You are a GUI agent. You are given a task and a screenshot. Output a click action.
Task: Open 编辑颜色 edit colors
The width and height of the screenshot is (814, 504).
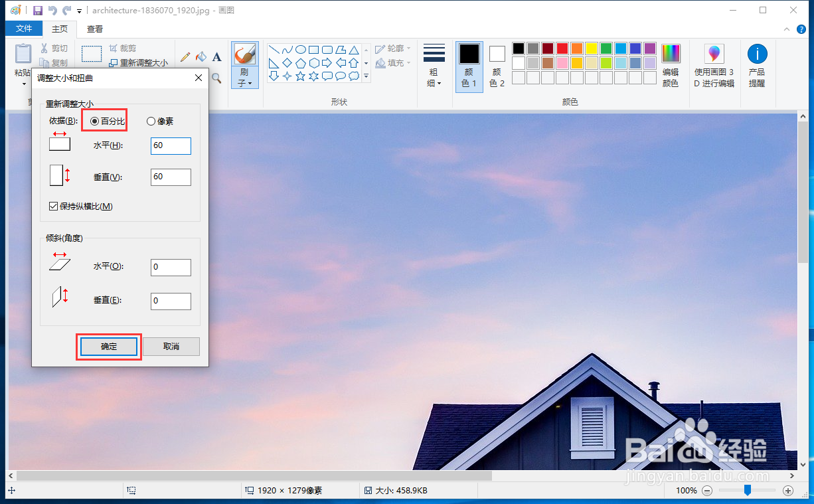coord(671,66)
